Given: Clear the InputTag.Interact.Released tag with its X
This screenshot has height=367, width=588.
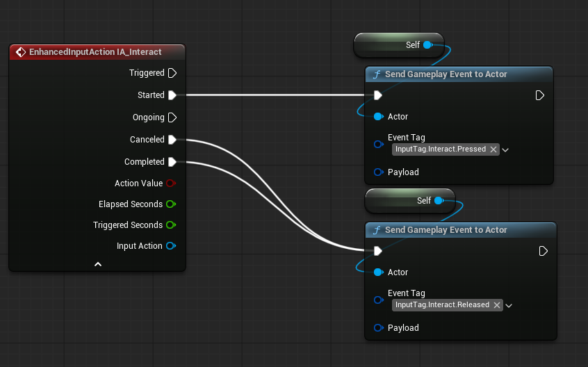Looking at the screenshot, I should pos(497,305).
